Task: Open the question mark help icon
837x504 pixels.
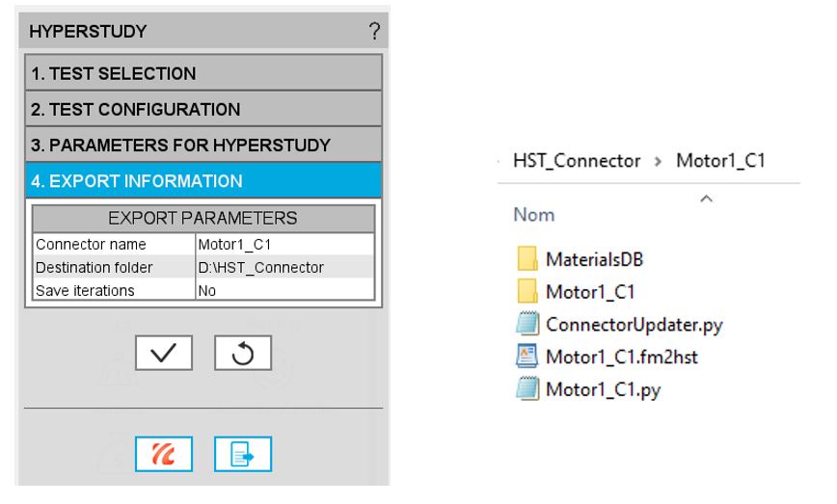Action: pos(374,32)
